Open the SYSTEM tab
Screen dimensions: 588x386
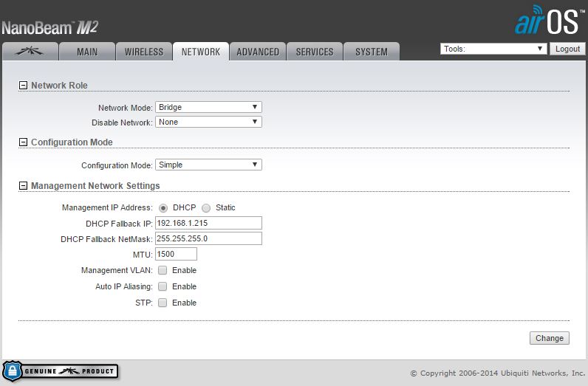[372, 52]
